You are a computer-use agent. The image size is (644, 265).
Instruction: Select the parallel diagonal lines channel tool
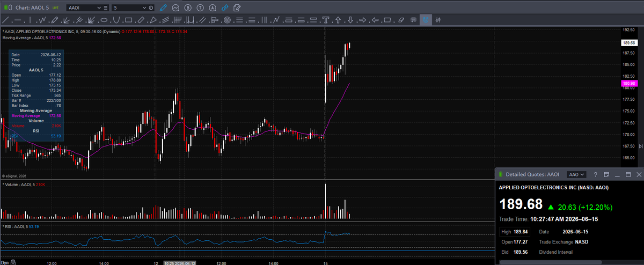[202, 20]
